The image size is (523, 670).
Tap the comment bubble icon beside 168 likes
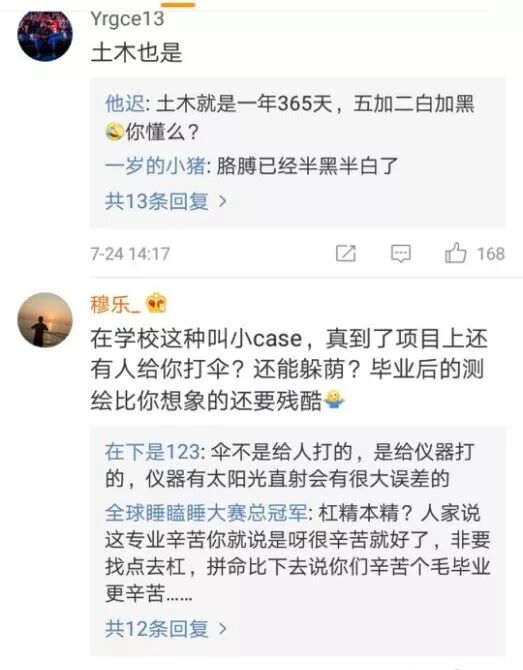401,253
